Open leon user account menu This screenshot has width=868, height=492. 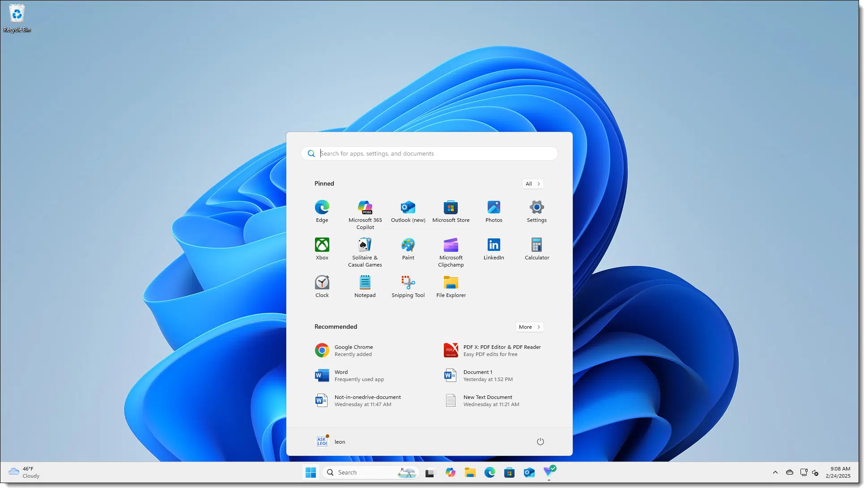pyautogui.click(x=331, y=441)
